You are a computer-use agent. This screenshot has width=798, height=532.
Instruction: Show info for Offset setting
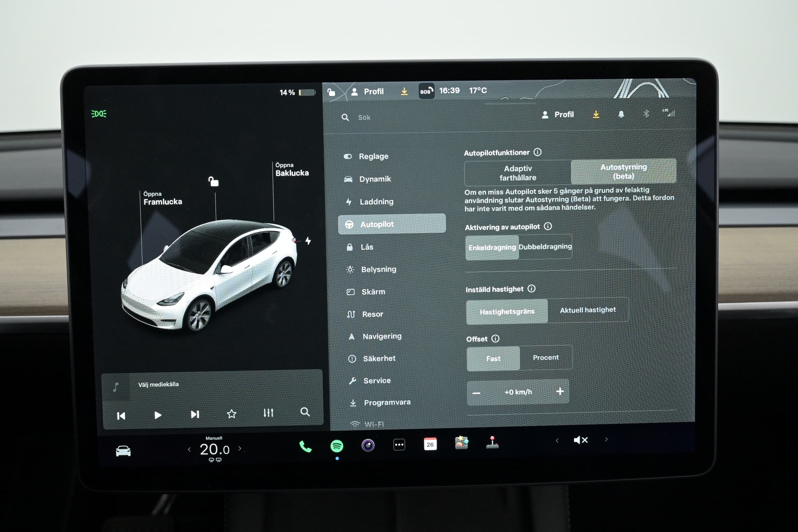coord(495,338)
